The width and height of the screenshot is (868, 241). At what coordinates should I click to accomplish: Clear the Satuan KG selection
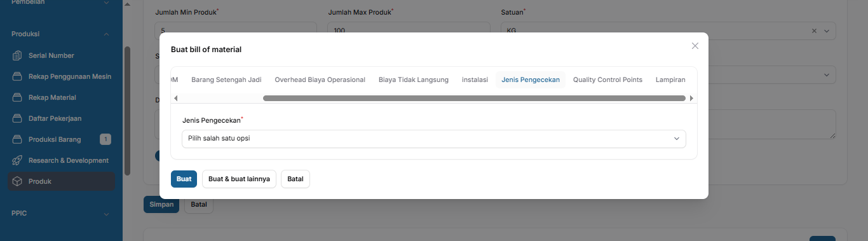click(815, 31)
